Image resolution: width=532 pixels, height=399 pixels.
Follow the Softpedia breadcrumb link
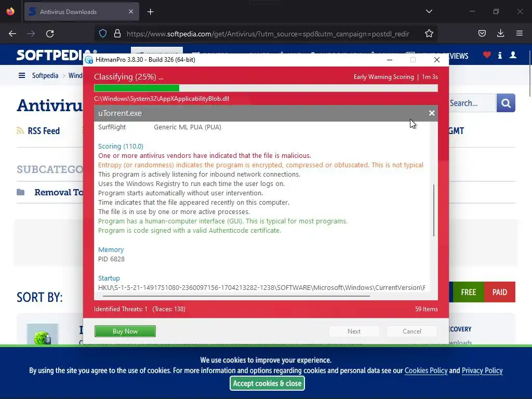pyautogui.click(x=45, y=75)
